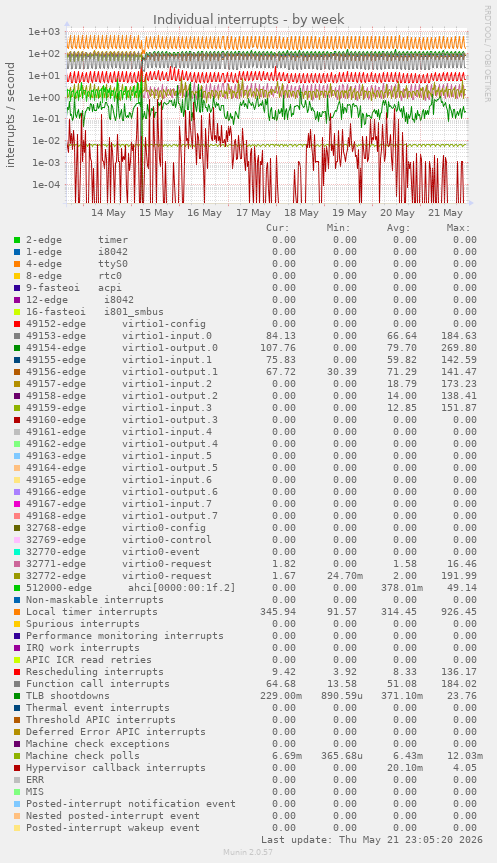Click the Cur column header
Screen dimensions: 497x863
point(278,228)
